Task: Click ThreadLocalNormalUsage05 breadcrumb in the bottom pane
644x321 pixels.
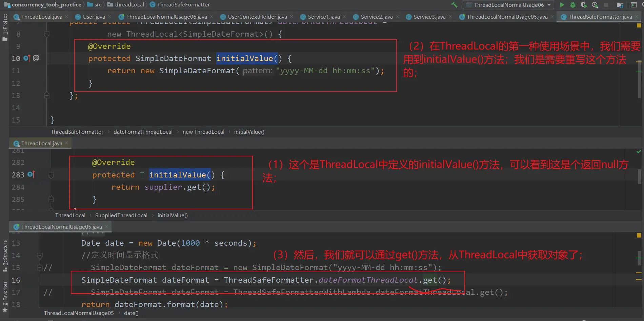Action: [79, 313]
